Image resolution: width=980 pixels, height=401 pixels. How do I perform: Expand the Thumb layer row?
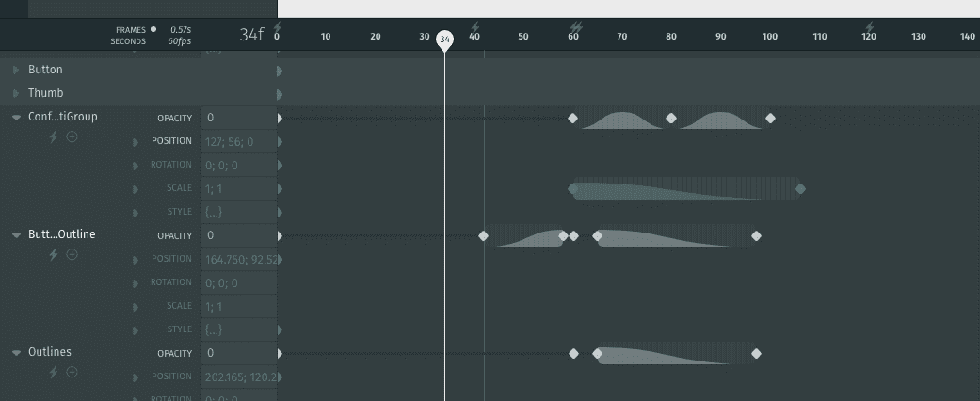[16, 94]
